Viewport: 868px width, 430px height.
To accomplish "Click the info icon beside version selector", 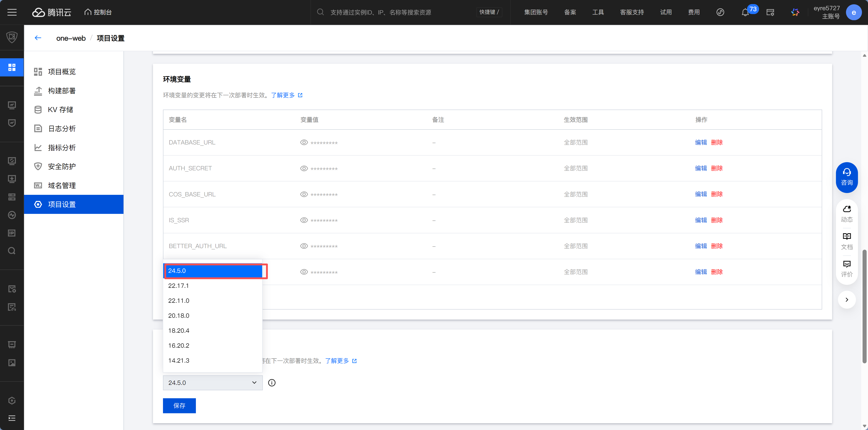I will point(271,383).
